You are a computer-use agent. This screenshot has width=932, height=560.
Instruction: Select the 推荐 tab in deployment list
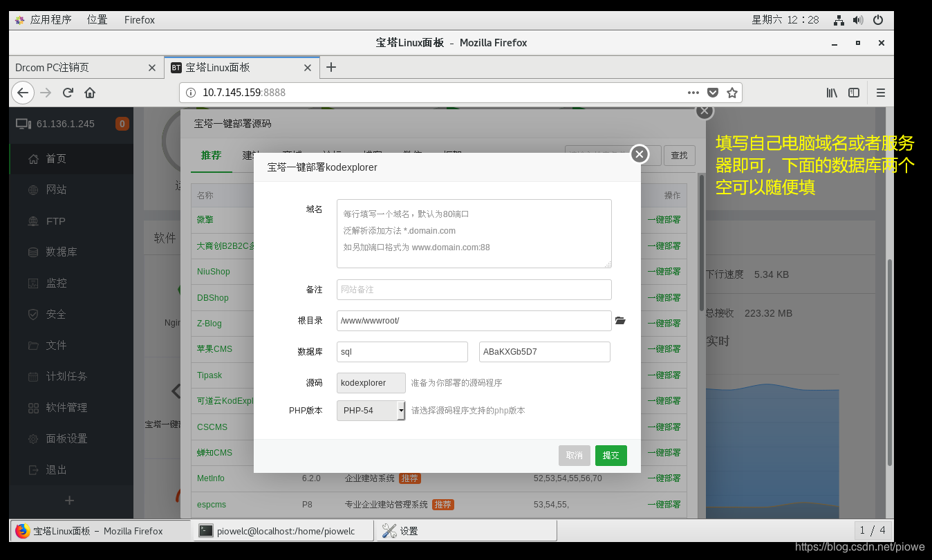coord(211,155)
